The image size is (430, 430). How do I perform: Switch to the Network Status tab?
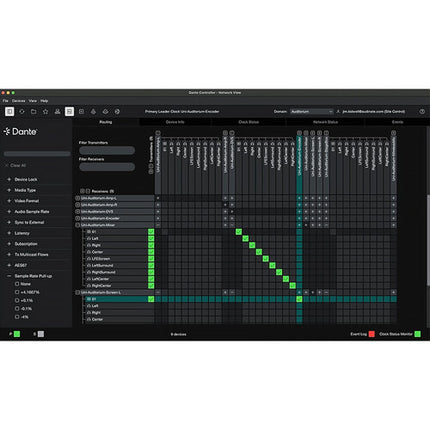tap(325, 122)
